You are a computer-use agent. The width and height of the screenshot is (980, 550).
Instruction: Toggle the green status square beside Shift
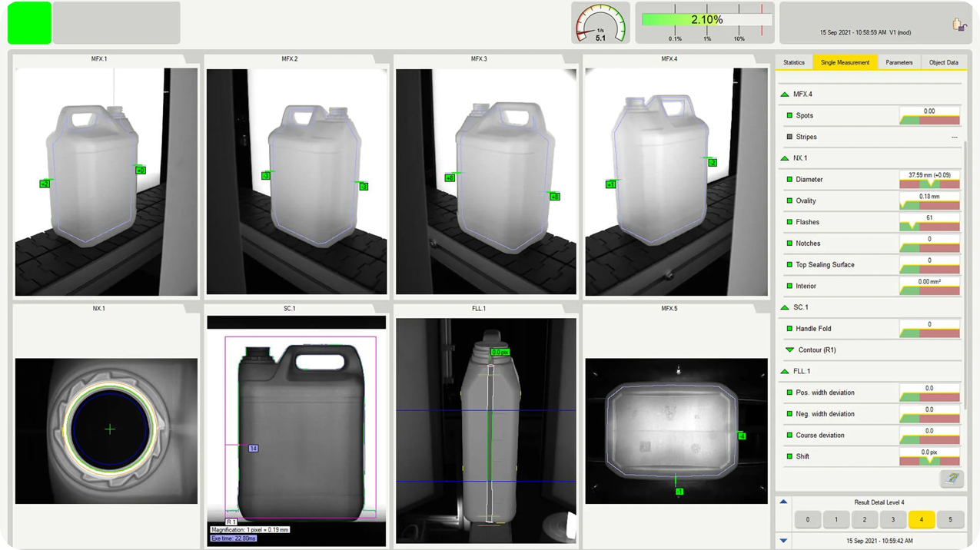(789, 456)
